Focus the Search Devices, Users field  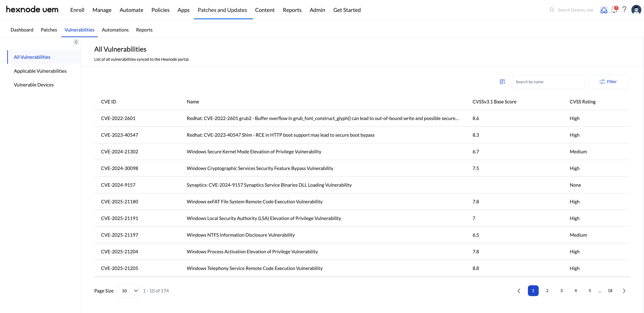[576, 10]
